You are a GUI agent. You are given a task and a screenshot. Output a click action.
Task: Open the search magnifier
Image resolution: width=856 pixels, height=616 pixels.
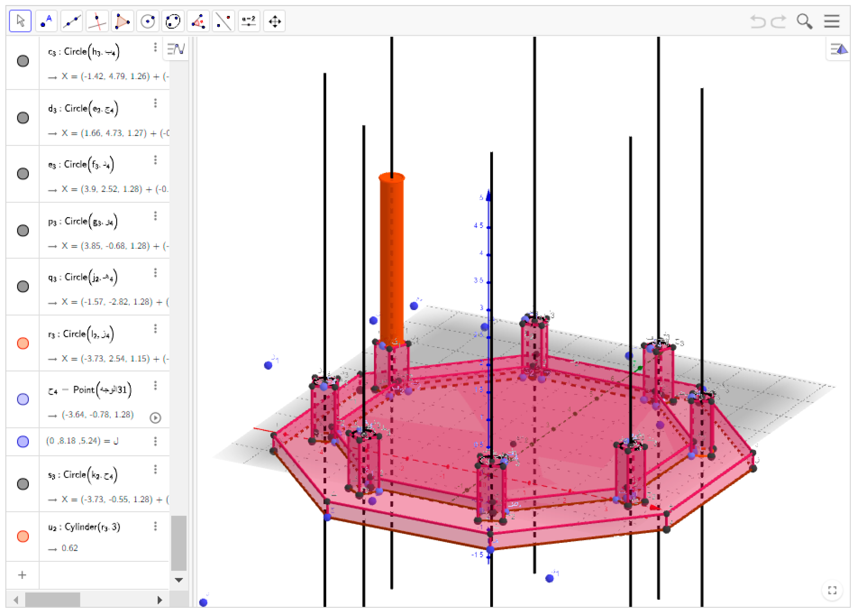tap(804, 21)
